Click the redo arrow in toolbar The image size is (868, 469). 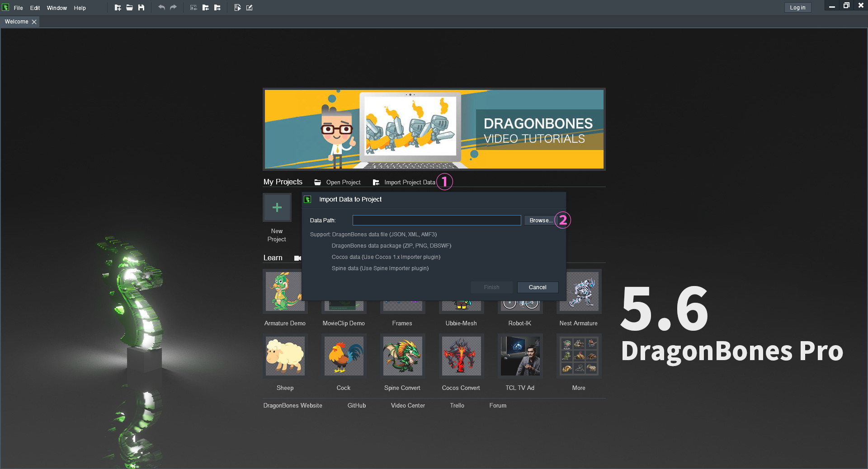click(173, 8)
